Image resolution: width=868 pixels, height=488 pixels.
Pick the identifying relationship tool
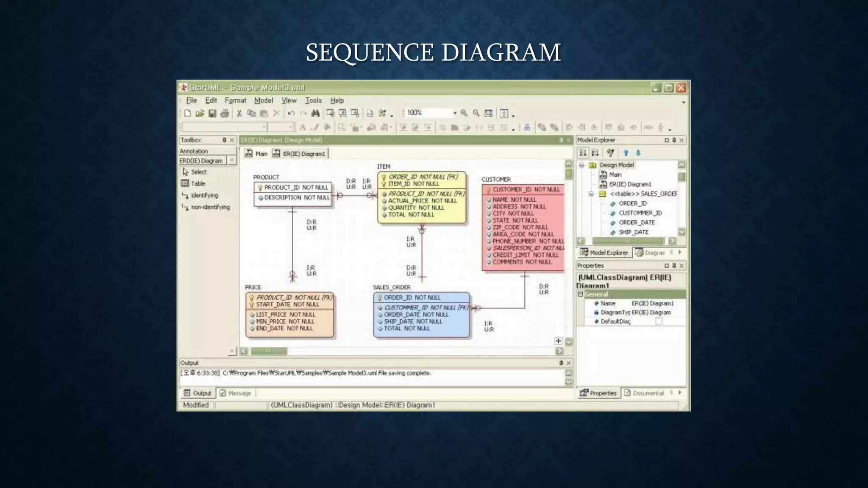coord(204,195)
